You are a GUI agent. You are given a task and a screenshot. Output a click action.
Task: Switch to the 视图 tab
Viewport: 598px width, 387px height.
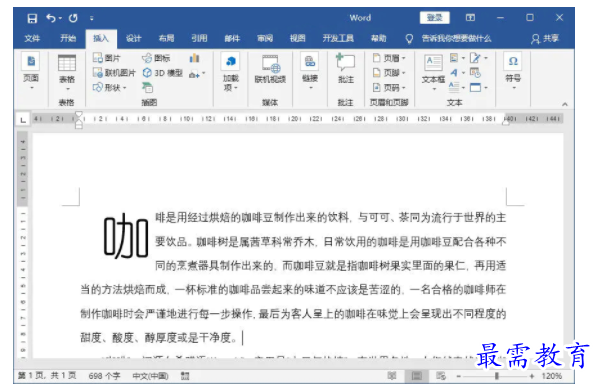[297, 38]
